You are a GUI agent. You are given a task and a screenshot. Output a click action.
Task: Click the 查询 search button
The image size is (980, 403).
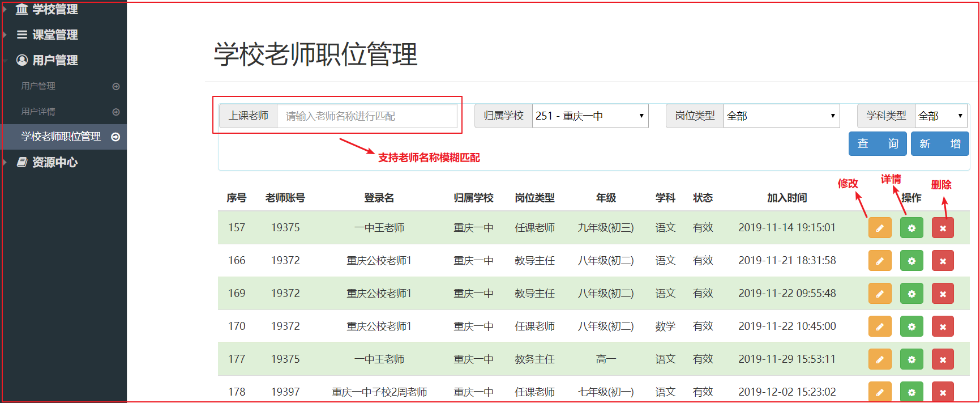click(x=878, y=143)
